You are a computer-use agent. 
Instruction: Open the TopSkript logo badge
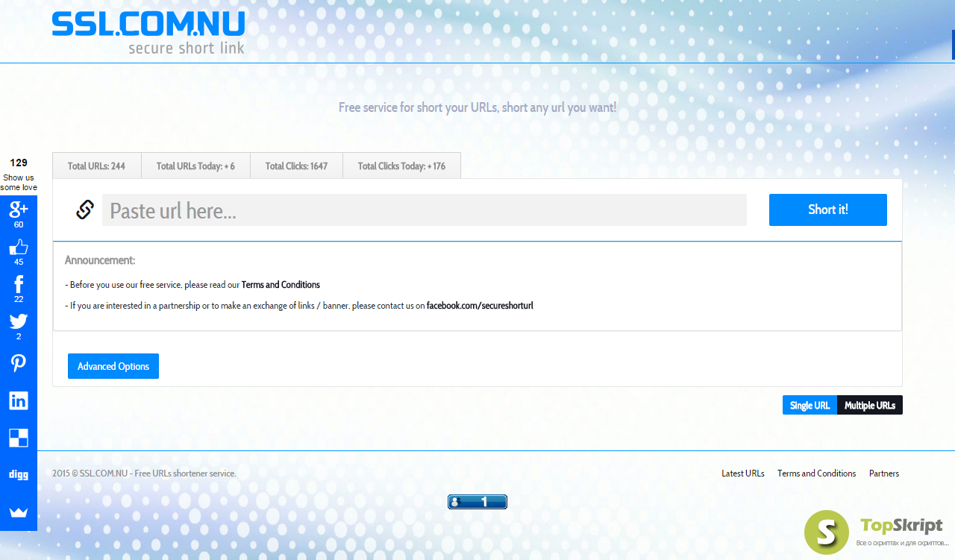pos(877,532)
